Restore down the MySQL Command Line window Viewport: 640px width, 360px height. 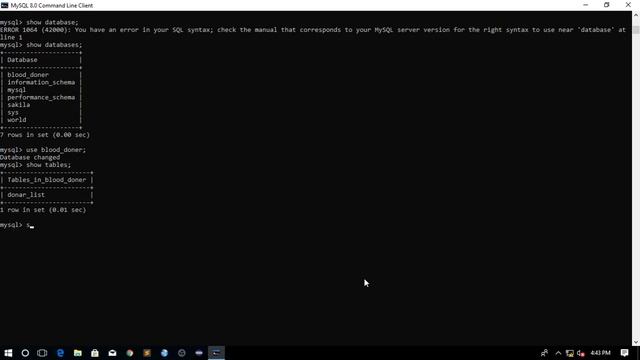pos(607,5)
